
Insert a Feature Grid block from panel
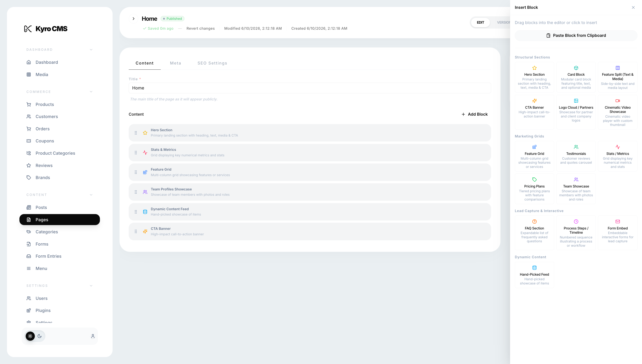(x=534, y=156)
